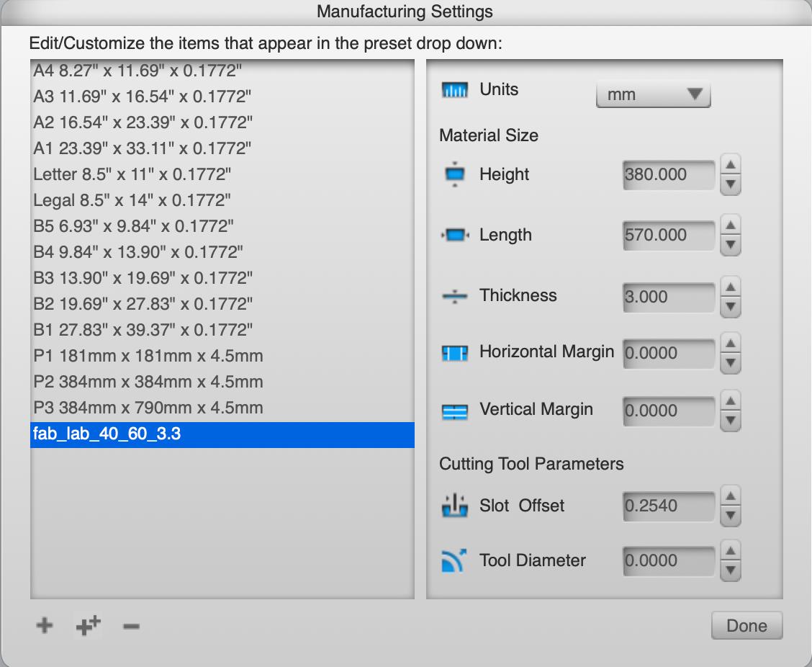
Task: Click the remove preset minus icon
Action: [x=131, y=625]
